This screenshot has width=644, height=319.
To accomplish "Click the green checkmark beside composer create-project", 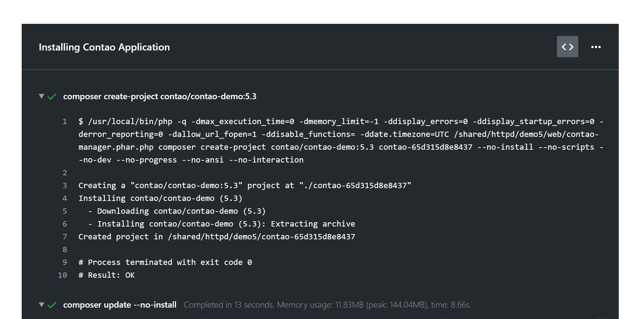I will (x=52, y=97).
